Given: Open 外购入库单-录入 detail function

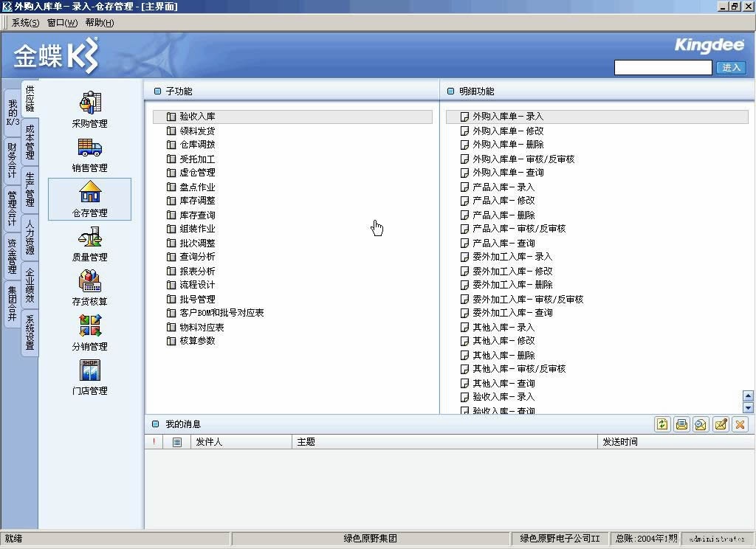Looking at the screenshot, I should click(x=597, y=117).
